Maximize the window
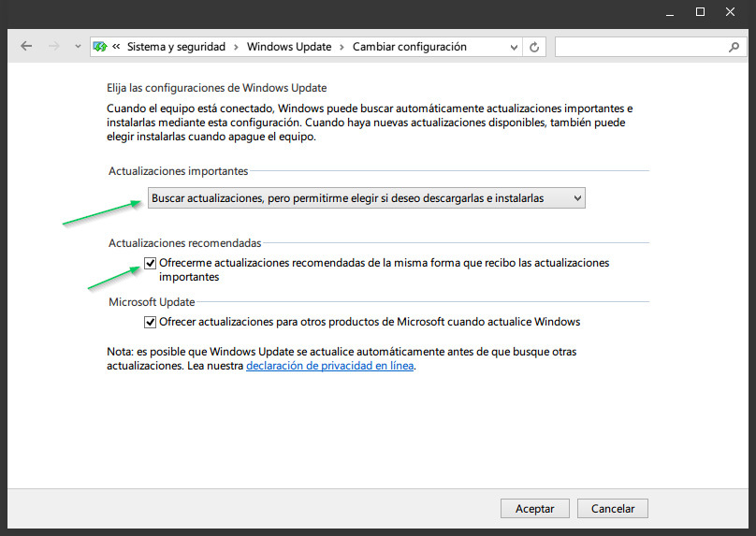756x536 pixels. 700,12
